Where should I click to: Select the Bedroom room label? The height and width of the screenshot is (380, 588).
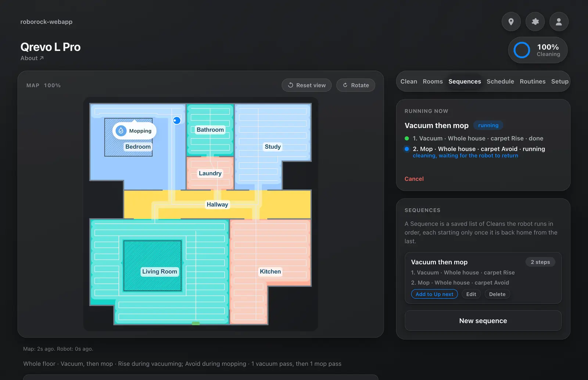click(138, 146)
